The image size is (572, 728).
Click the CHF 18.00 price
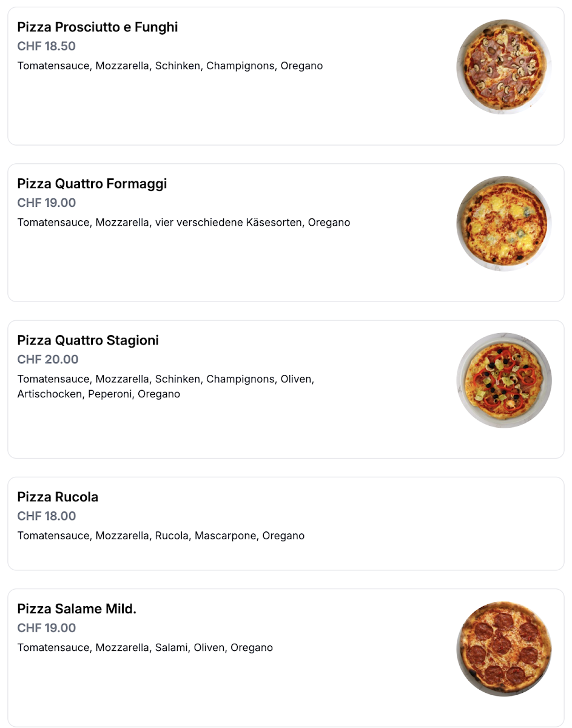[46, 516]
